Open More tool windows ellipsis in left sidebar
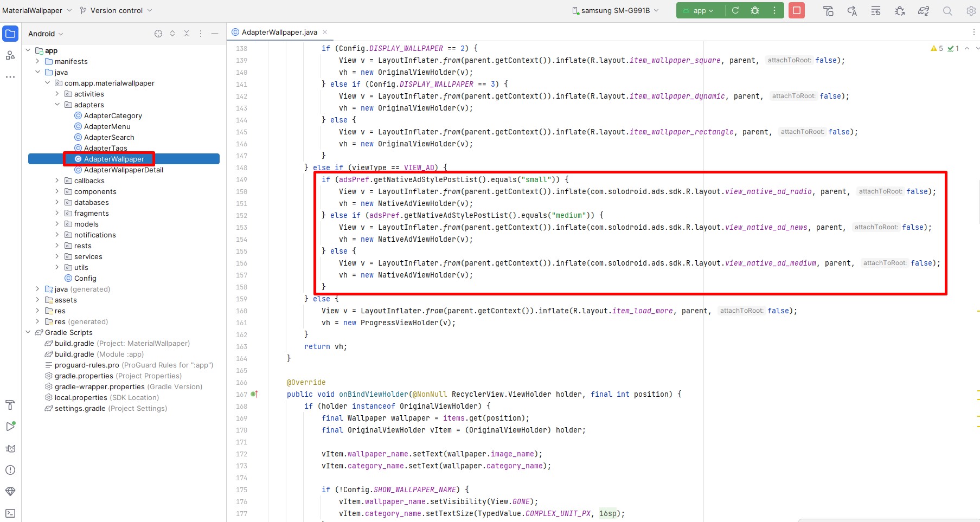This screenshot has height=522, width=980. [10, 77]
